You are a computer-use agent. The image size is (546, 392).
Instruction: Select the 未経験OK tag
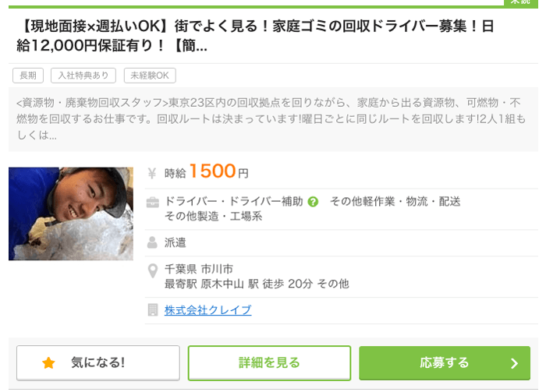click(150, 76)
